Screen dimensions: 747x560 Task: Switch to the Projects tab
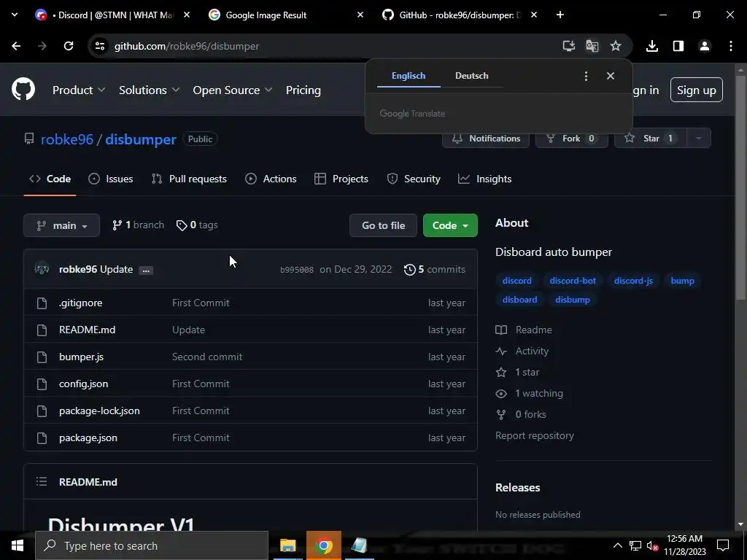341,179
